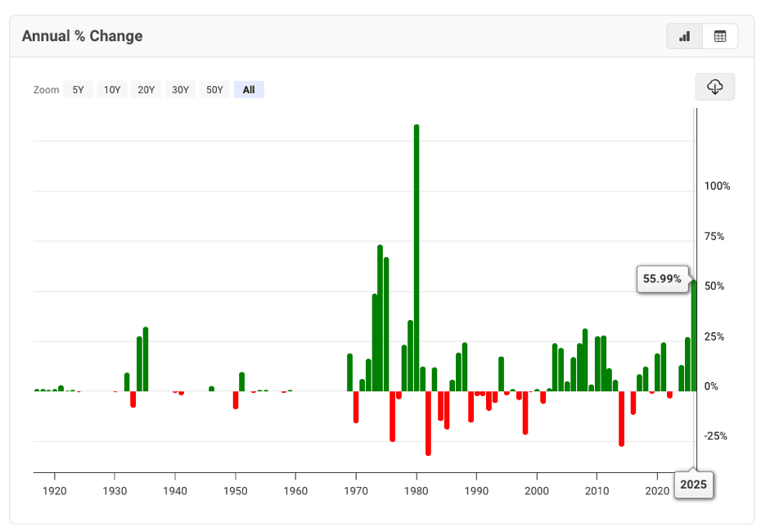Click the green bar at 1935
761x532 pixels.
pos(146,358)
